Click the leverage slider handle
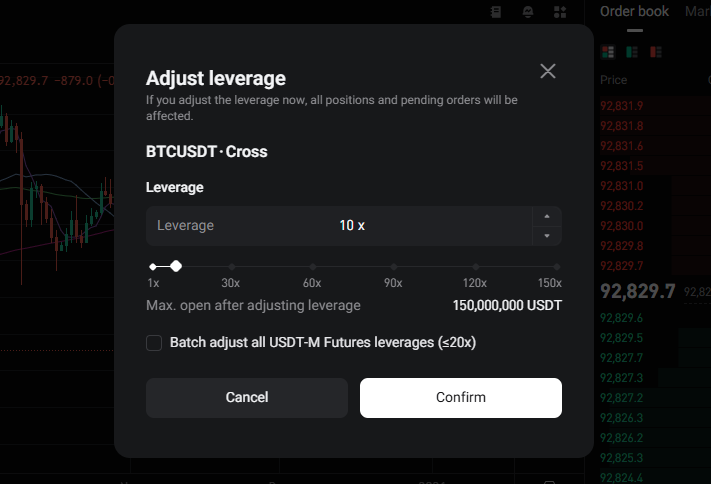 click(176, 266)
